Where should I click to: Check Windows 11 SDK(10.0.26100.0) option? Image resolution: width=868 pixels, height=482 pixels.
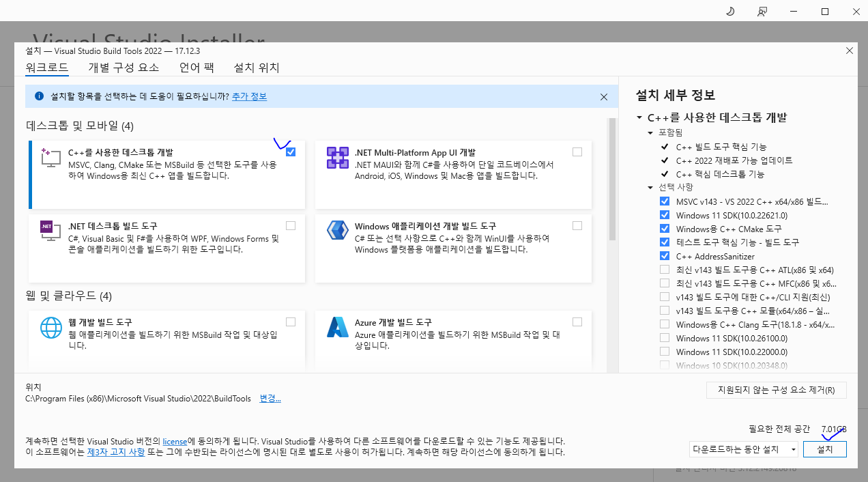(665, 338)
